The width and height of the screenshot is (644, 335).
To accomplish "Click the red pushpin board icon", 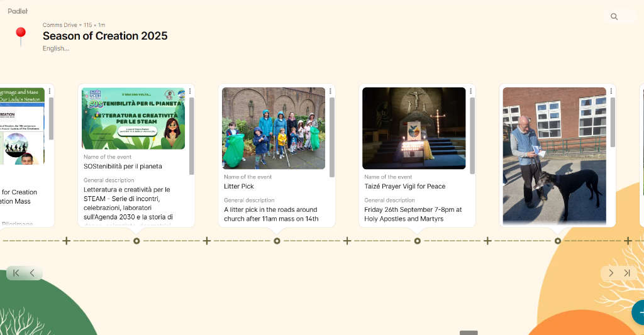I will (x=21, y=35).
